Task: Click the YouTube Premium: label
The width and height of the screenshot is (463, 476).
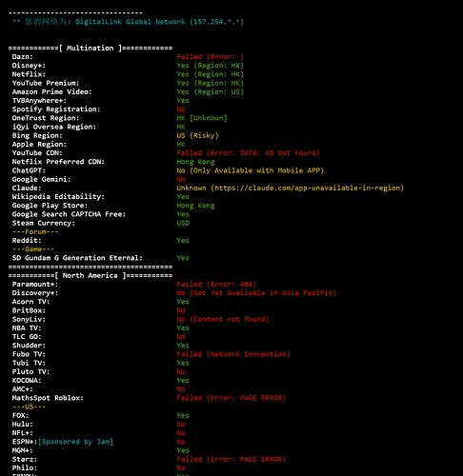Action: (46, 83)
